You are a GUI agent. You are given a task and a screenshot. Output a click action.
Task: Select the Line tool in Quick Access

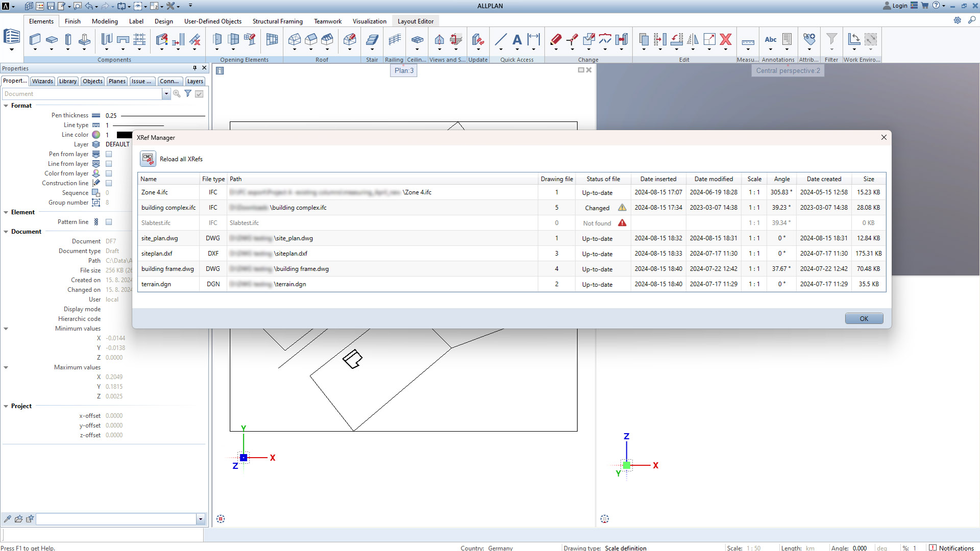[x=501, y=39]
